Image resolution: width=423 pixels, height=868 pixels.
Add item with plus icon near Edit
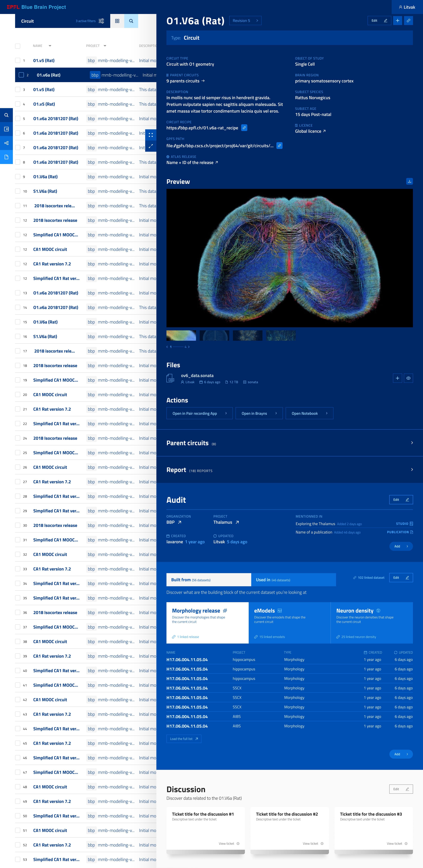coord(397,21)
